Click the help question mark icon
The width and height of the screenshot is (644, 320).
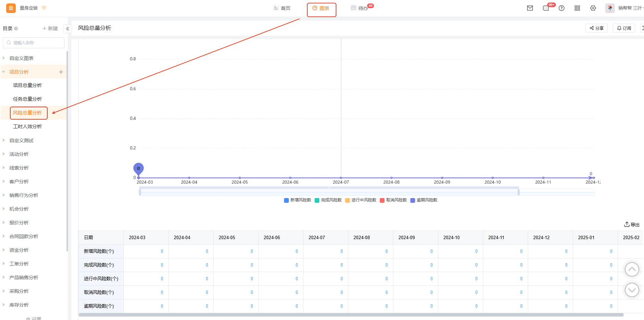click(x=561, y=8)
